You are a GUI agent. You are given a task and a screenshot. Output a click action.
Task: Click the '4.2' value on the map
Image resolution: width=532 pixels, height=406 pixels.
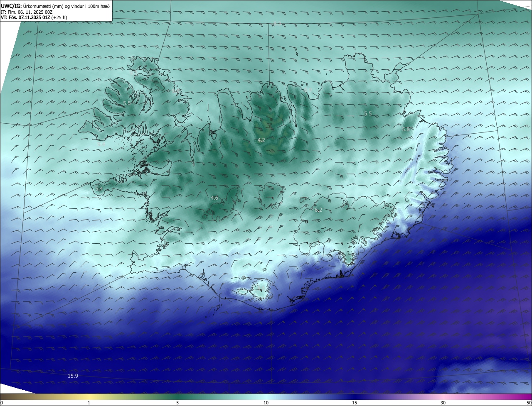(x=261, y=140)
